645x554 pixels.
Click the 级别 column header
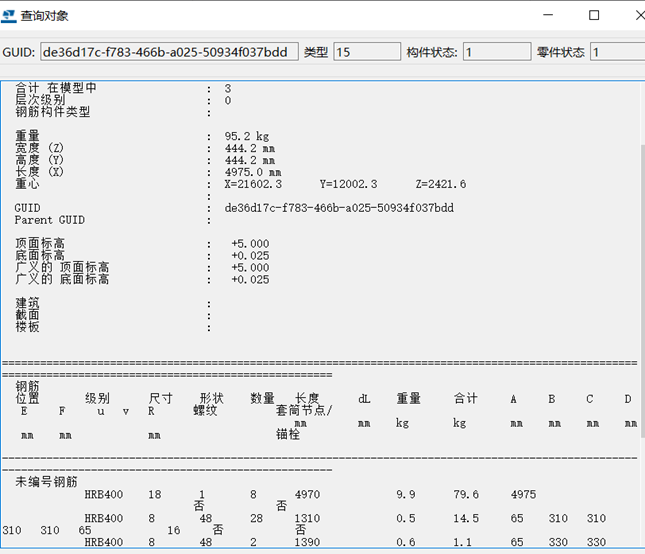[x=97, y=398]
